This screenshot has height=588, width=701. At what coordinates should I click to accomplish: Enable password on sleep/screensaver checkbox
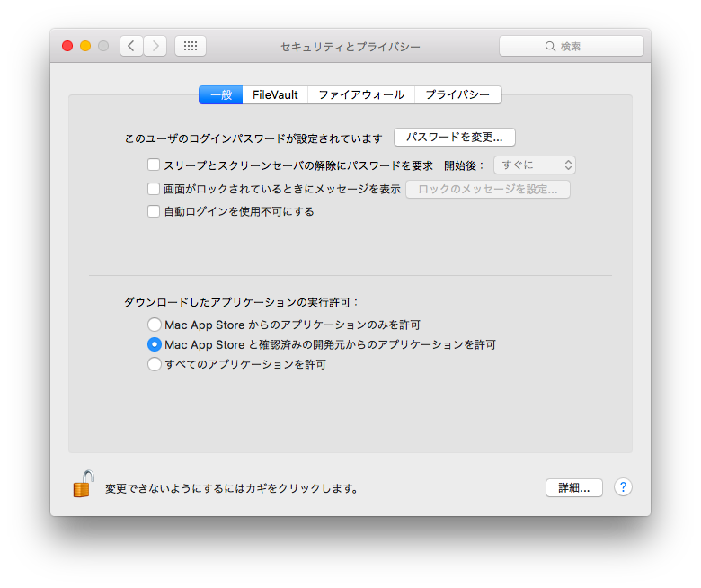[x=154, y=165]
